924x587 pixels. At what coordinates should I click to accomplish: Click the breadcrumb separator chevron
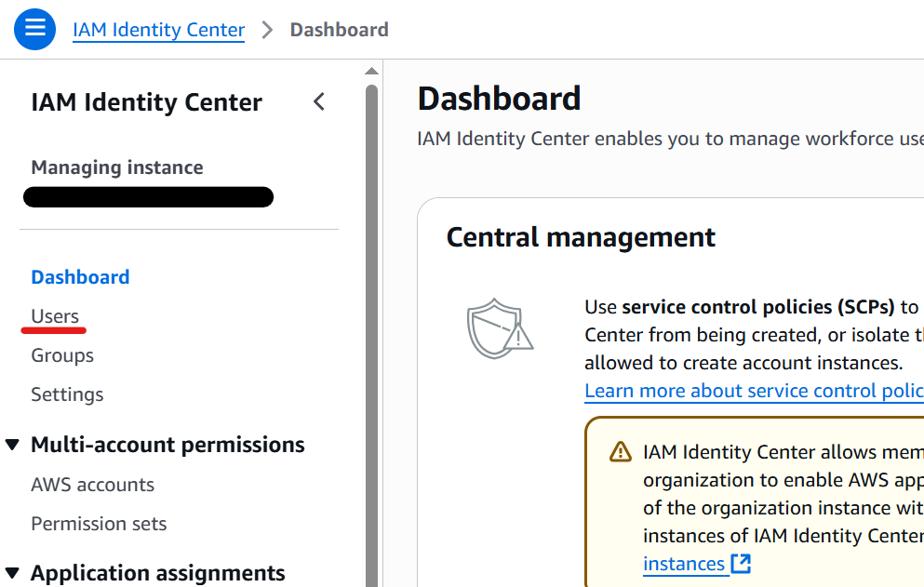(268, 30)
